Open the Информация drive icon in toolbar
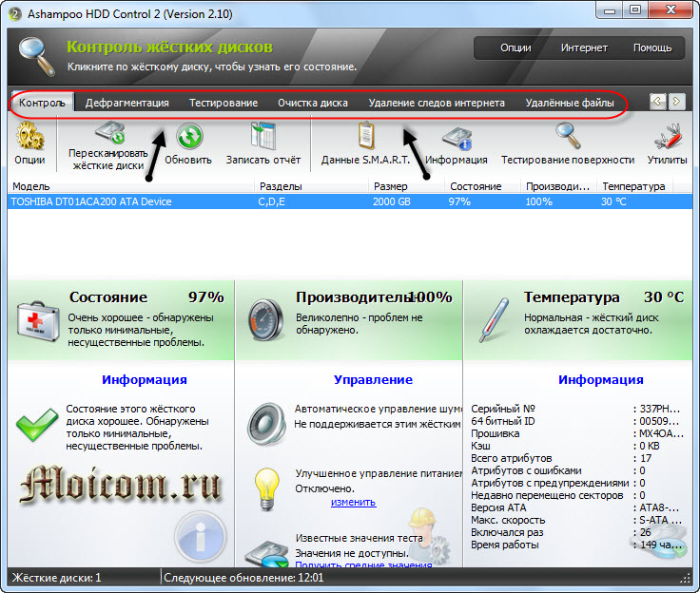Viewport: 700px width, 593px height. [x=457, y=139]
